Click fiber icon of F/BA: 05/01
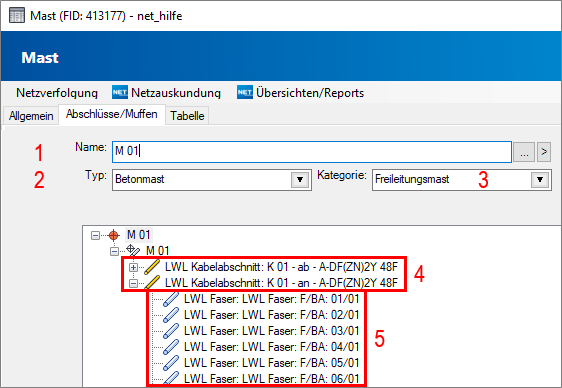This screenshot has width=562, height=388. click(171, 363)
